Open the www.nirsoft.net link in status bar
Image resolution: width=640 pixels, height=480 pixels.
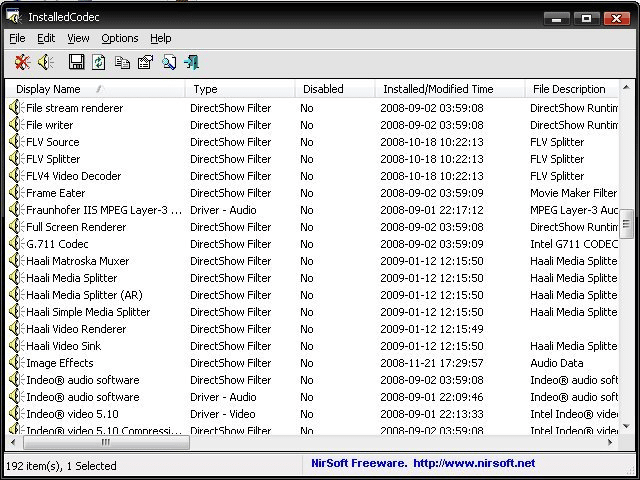[x=474, y=463]
